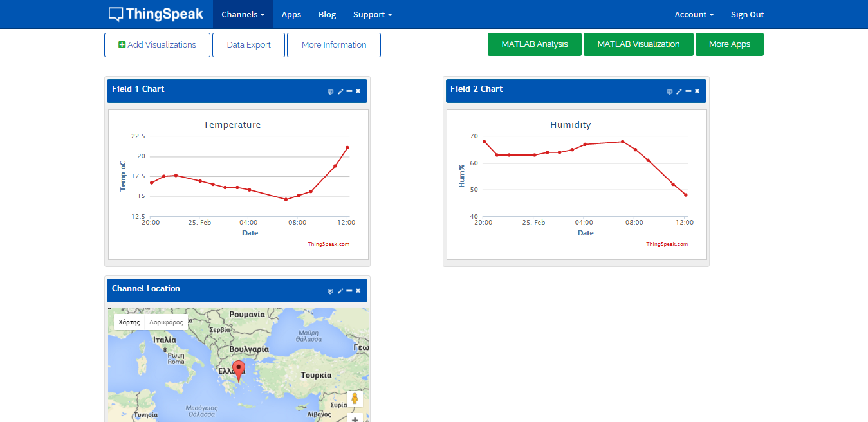The image size is (868, 422).
Task: Collapse the Humidity chart widget
Action: (x=688, y=91)
